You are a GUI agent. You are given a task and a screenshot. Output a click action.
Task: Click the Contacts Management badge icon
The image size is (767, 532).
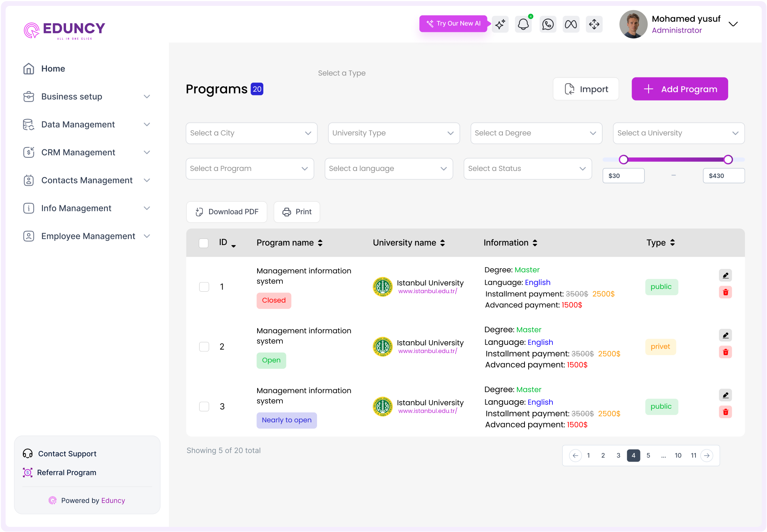click(29, 180)
